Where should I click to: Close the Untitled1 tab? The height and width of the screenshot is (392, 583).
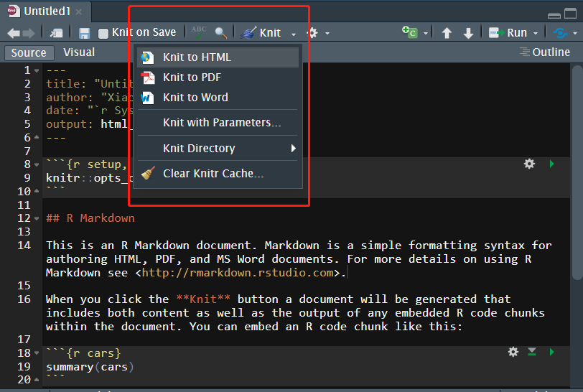(x=78, y=12)
